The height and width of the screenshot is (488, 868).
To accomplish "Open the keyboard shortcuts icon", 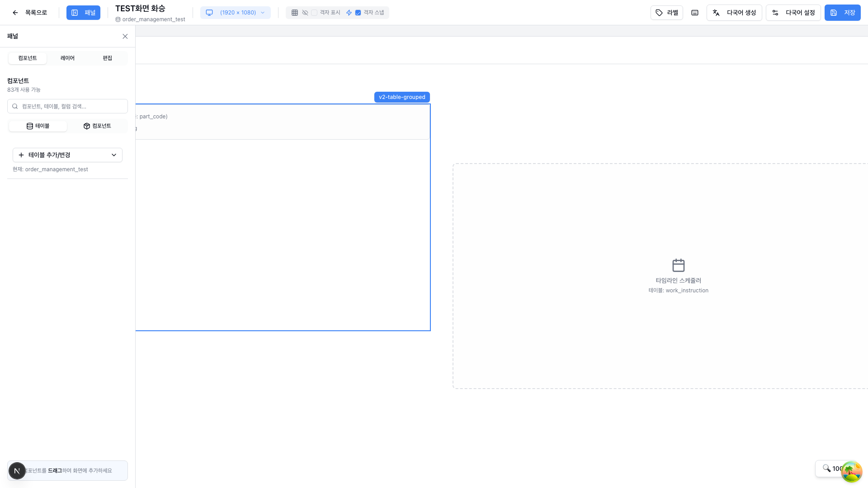I will pyautogui.click(x=695, y=13).
